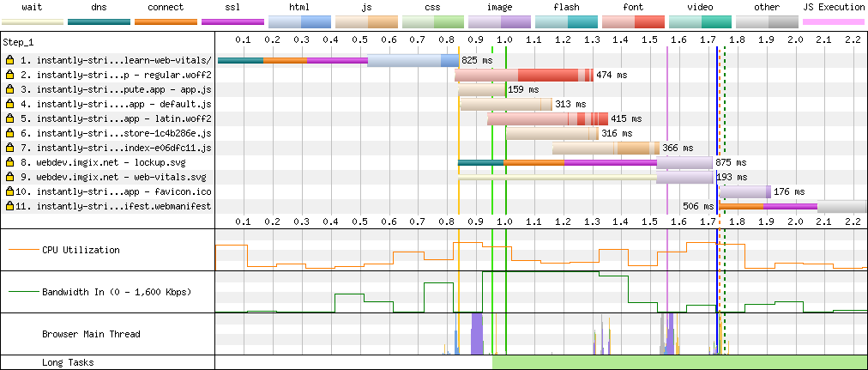Select request 3 app.js label

(x=116, y=90)
